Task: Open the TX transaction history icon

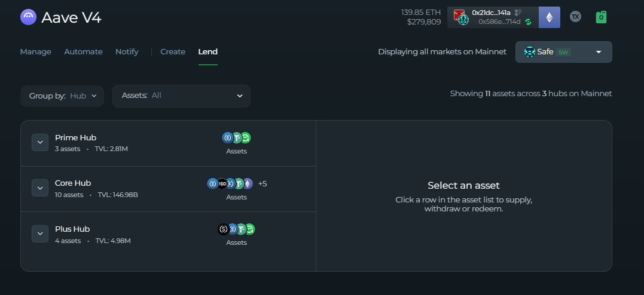Action: [575, 17]
